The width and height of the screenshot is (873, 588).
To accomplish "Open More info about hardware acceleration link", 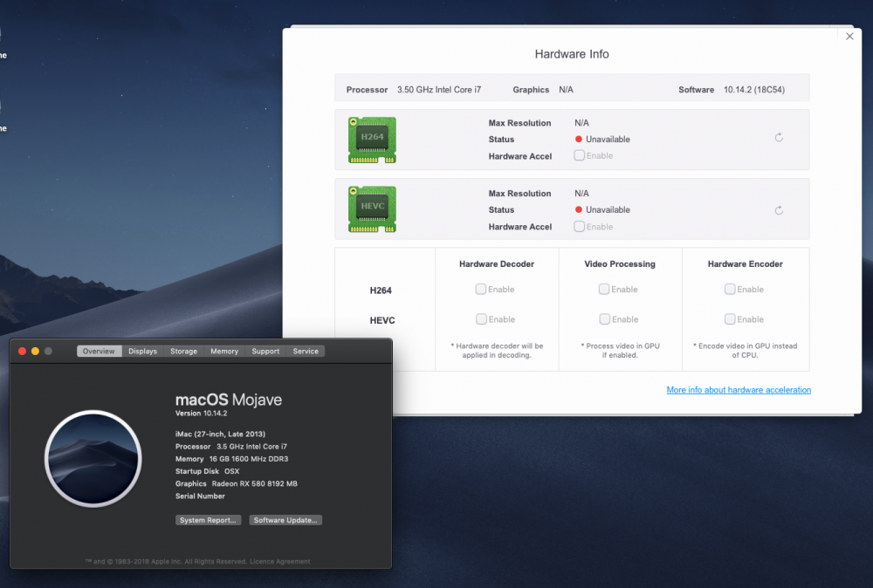I will coord(739,390).
